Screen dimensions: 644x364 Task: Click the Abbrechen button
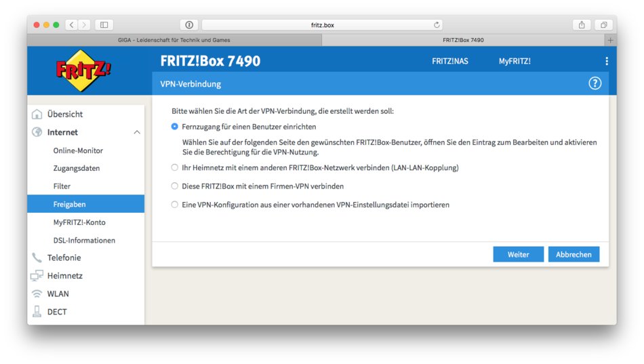point(573,254)
